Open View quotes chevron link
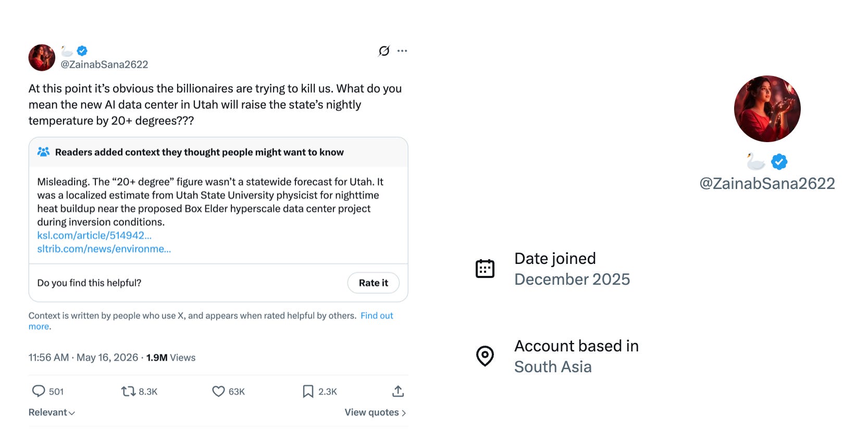This screenshot has width=868, height=430. tap(375, 412)
